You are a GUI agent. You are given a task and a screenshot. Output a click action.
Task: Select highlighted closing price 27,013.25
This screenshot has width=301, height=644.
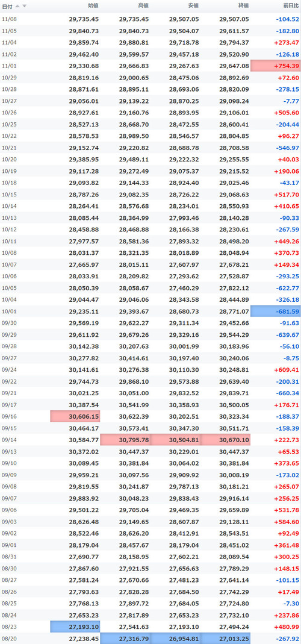[225, 639]
